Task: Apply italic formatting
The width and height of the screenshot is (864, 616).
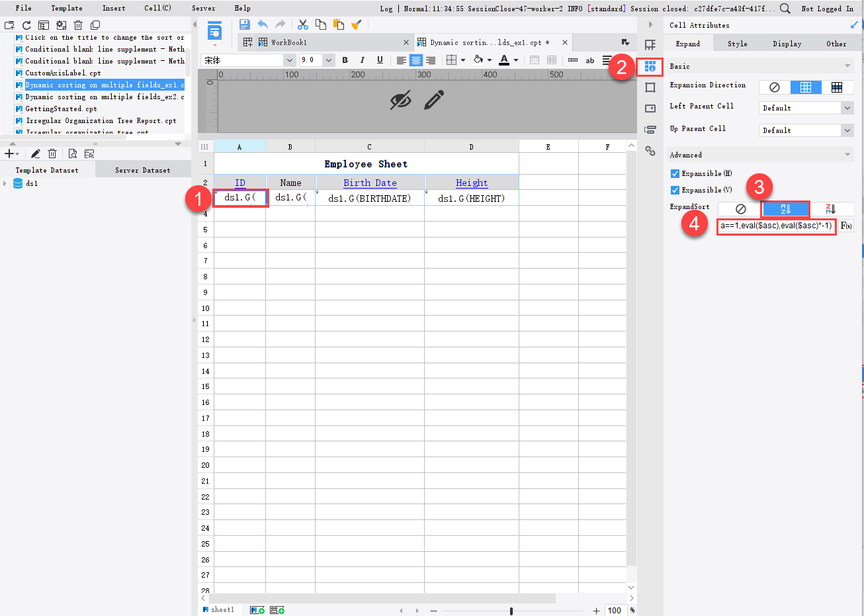Action: pos(362,60)
